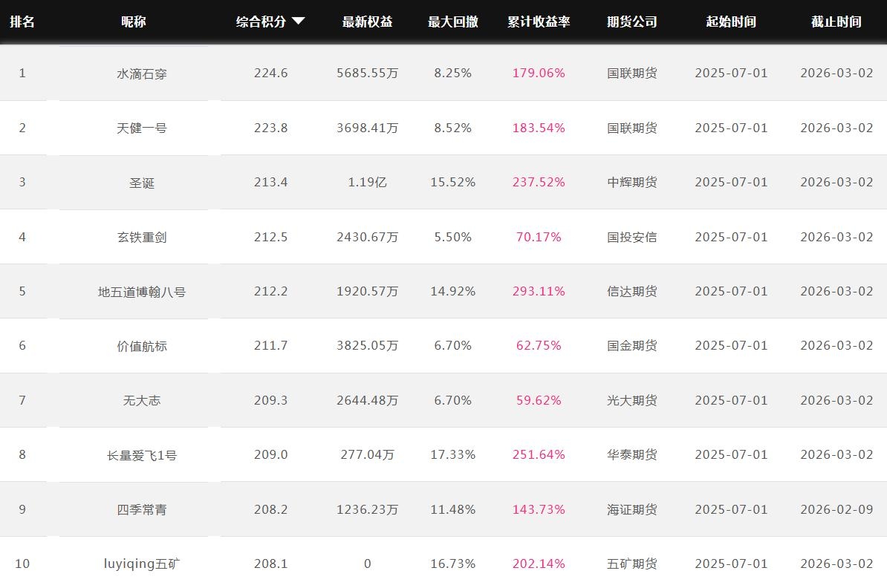Open the 圣诞 account link
887x588 pixels.
[142, 183]
